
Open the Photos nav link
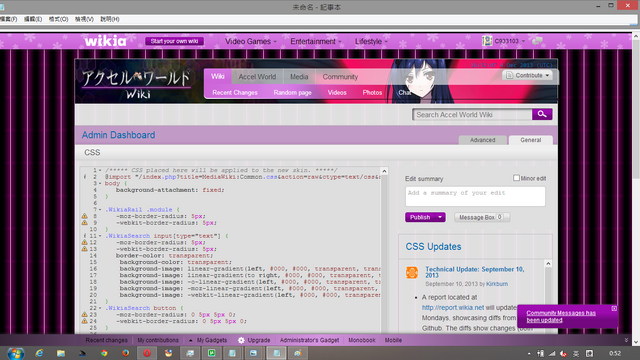(x=372, y=93)
